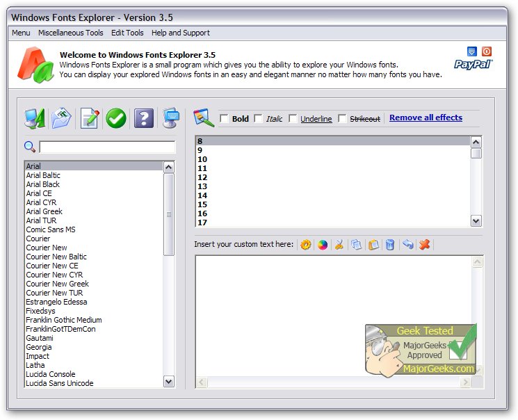Select the Arial Black font

pos(94,184)
